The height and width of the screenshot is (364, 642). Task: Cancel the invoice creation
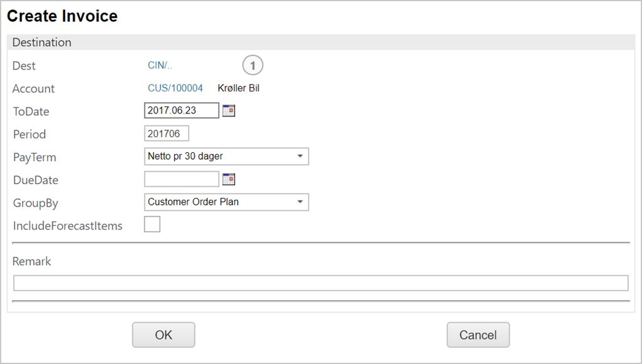(x=478, y=335)
